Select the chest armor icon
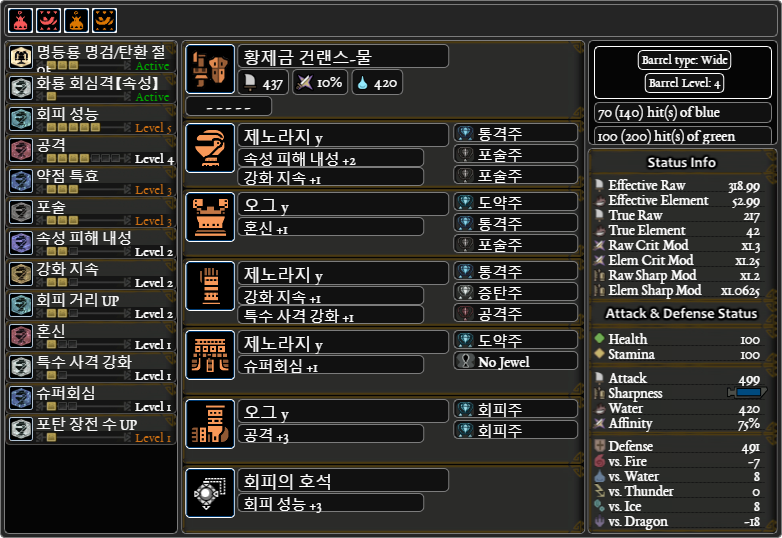 coord(210,217)
